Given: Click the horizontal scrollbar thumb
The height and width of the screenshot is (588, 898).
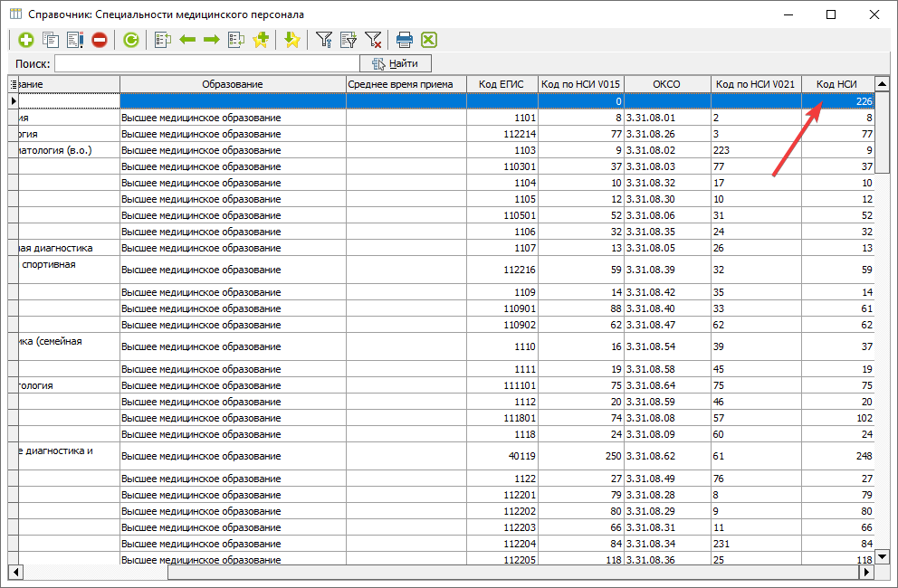Looking at the screenshot, I should pyautogui.click(x=513, y=572).
